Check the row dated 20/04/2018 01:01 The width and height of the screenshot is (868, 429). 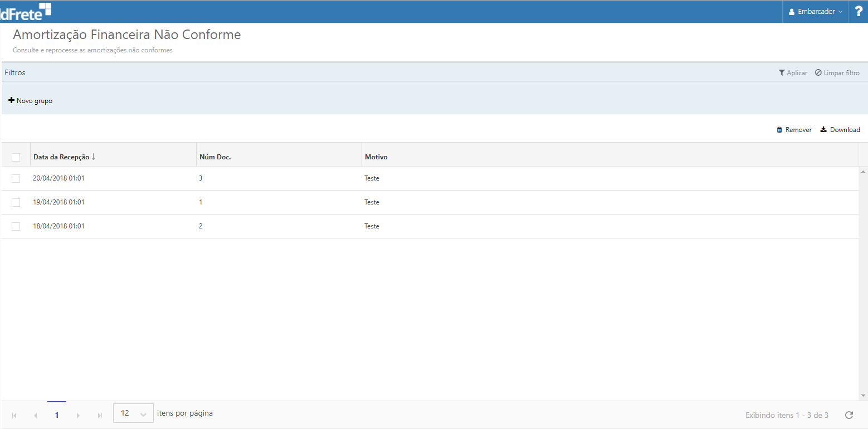click(x=16, y=178)
